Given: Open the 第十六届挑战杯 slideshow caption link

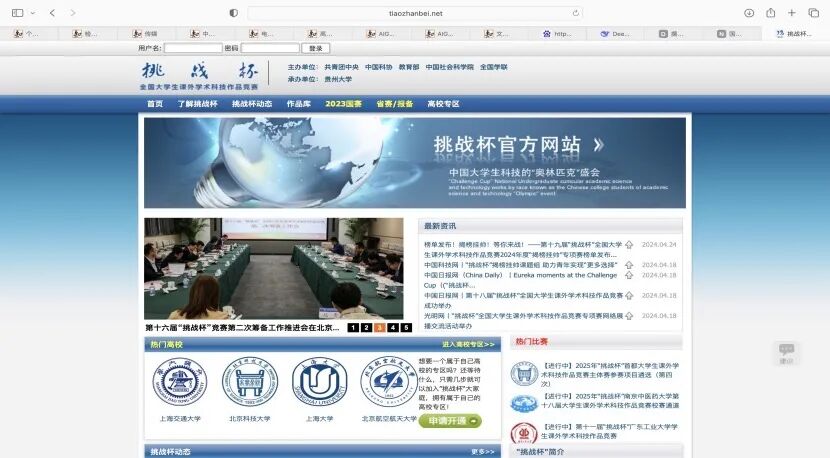Looking at the screenshot, I should (x=242, y=328).
